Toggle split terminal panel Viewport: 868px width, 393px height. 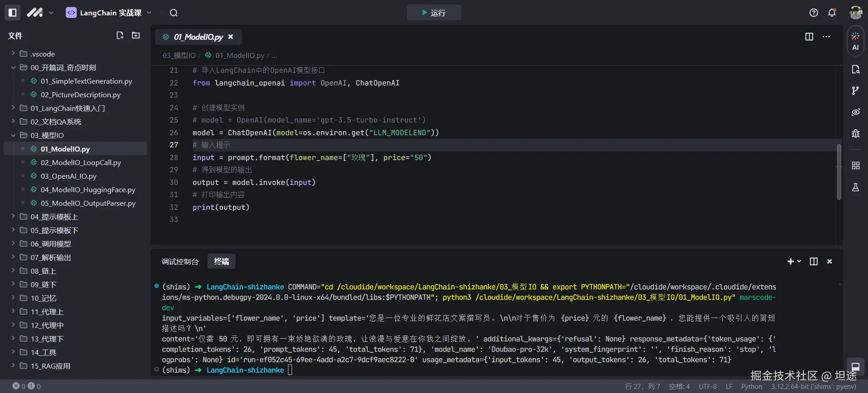814,261
